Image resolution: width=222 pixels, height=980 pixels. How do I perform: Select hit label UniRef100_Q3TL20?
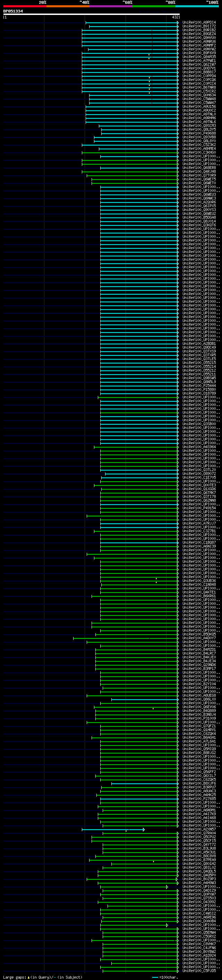tap(199, 470)
